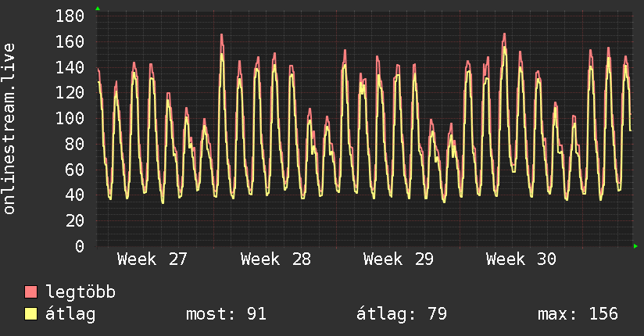The height and width of the screenshot is (336, 644).
Task: Click the 140 y-axis tick label
Action: 70,67
